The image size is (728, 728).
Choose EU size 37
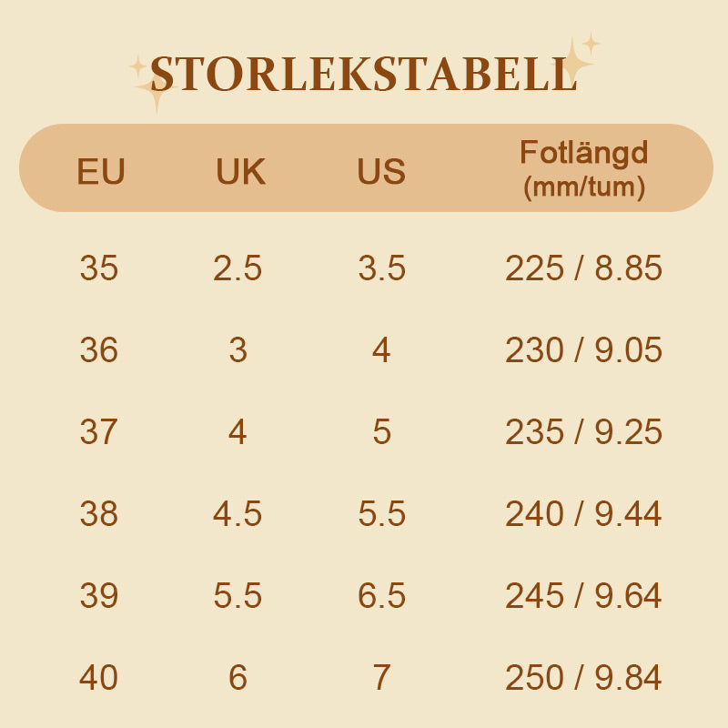click(x=99, y=432)
